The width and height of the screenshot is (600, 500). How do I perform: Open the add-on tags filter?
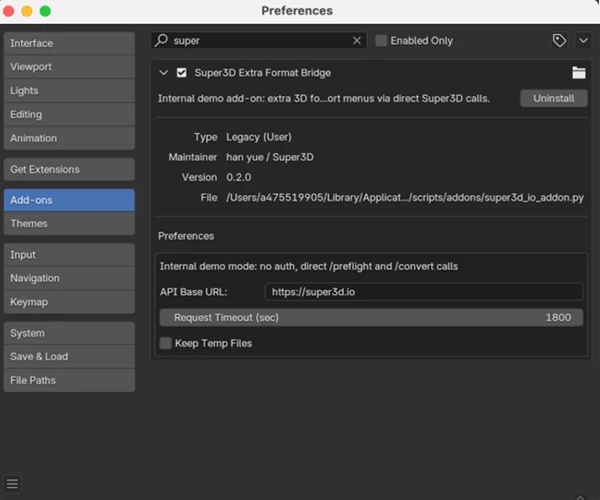coord(559,40)
